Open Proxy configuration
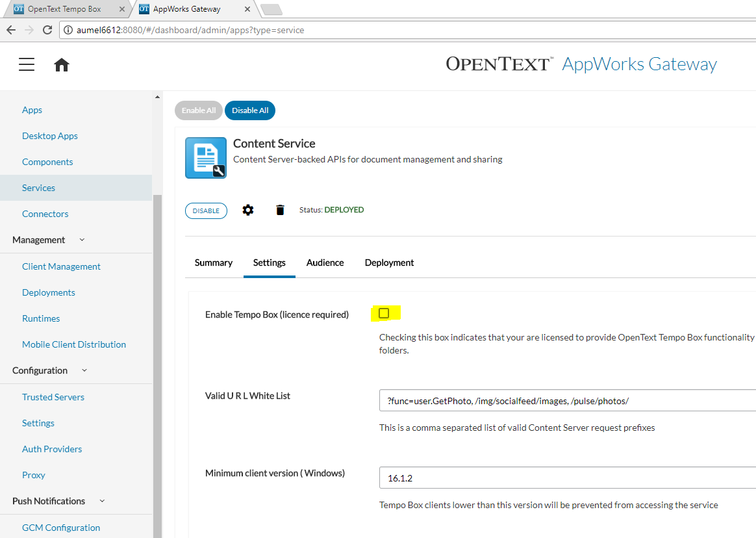 point(33,475)
